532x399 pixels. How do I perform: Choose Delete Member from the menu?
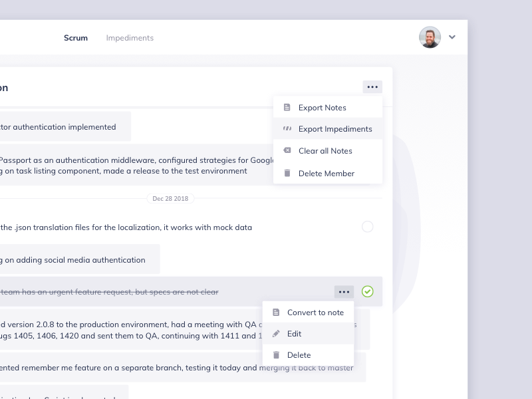[327, 173]
